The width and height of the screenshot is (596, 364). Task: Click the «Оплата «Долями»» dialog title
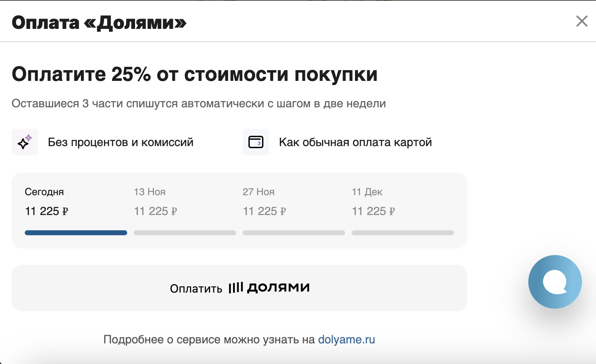point(99,23)
